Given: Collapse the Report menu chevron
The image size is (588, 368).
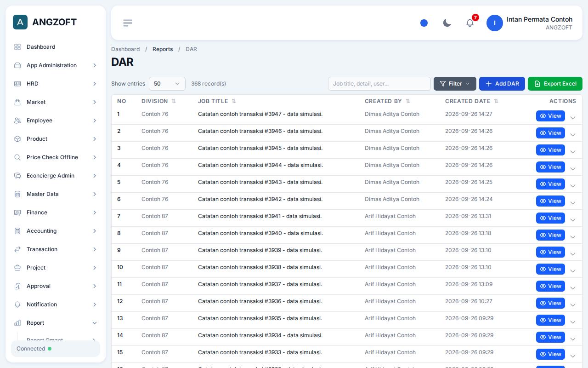Looking at the screenshot, I should [x=95, y=323].
